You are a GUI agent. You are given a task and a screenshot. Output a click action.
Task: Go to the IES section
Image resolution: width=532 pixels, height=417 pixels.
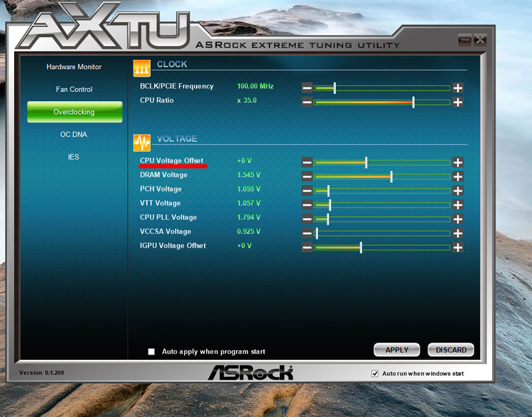(x=73, y=157)
